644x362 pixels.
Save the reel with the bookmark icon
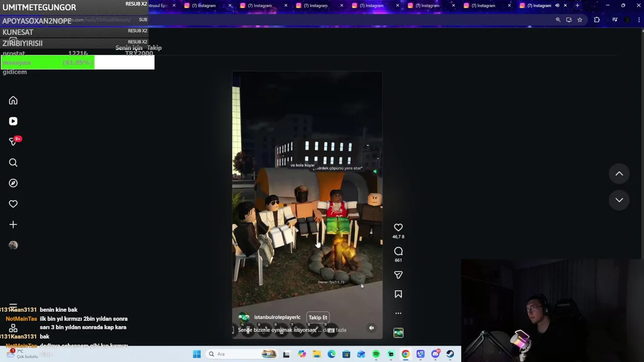(x=398, y=294)
